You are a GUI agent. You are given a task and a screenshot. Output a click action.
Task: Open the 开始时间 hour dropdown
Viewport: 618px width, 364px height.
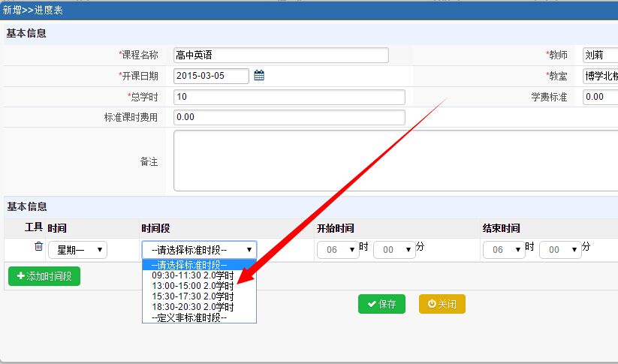point(338,250)
